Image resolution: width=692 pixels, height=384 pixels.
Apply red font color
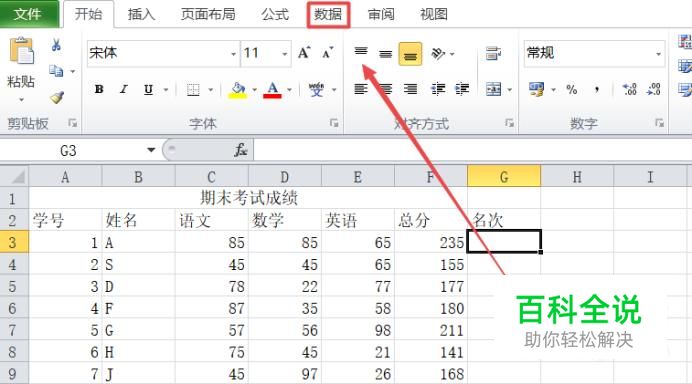(272, 90)
